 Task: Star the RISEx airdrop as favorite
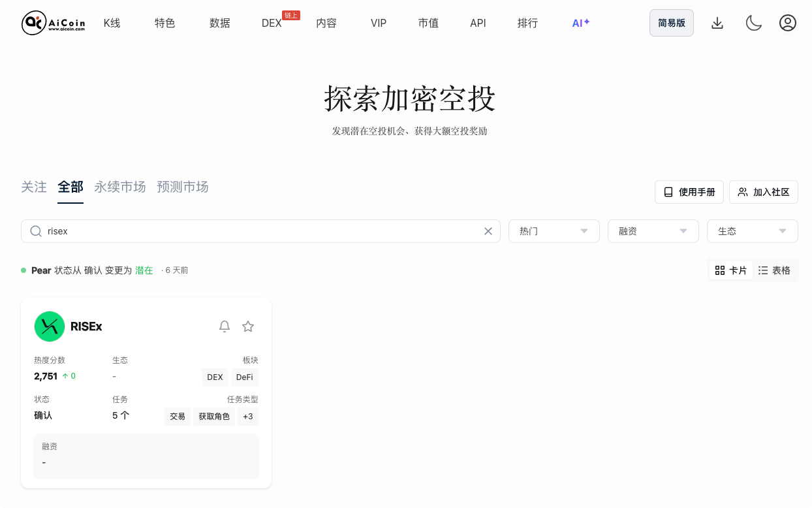[x=248, y=326]
